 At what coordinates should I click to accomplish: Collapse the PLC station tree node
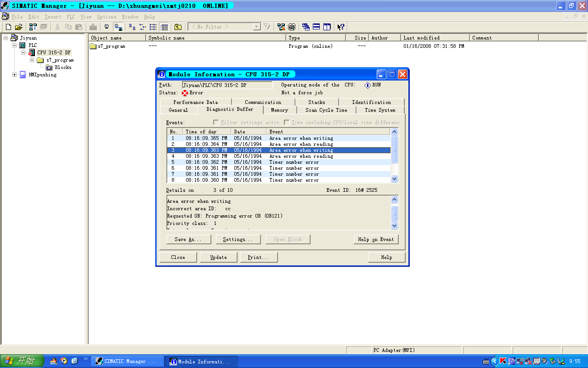[15, 45]
